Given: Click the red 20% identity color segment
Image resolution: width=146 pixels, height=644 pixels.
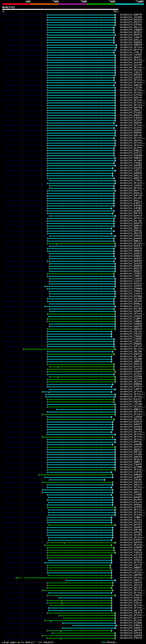Looking at the screenshot, I should 16,4.
